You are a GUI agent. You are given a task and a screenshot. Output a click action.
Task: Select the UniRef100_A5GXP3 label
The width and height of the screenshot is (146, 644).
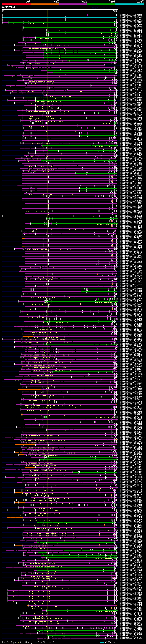(x=131, y=40)
